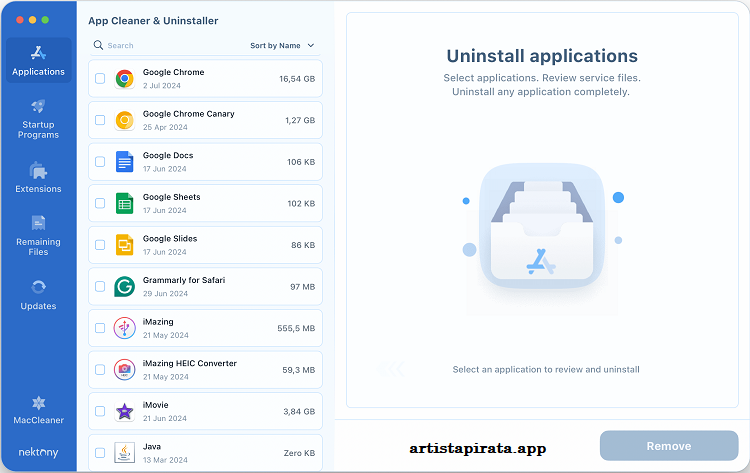This screenshot has width=750, height=473.
Task: Click the 29 Jun 2024 date
Action: coord(165,294)
